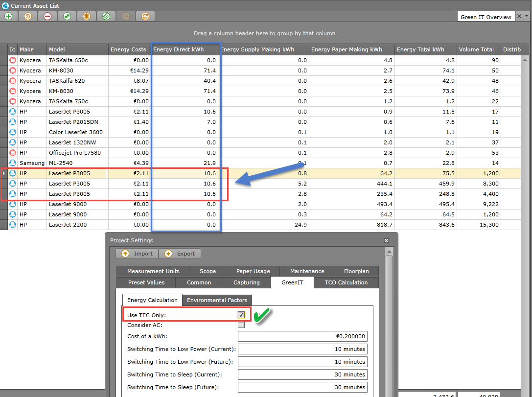Image resolution: width=532 pixels, height=397 pixels.
Task: Sort by Energy Paper Making kWh header
Action: click(x=352, y=49)
